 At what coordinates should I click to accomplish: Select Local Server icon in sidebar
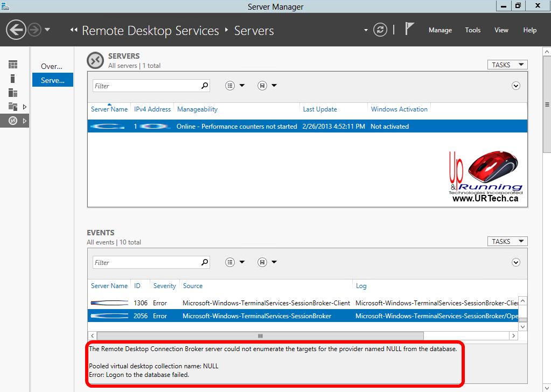13,79
